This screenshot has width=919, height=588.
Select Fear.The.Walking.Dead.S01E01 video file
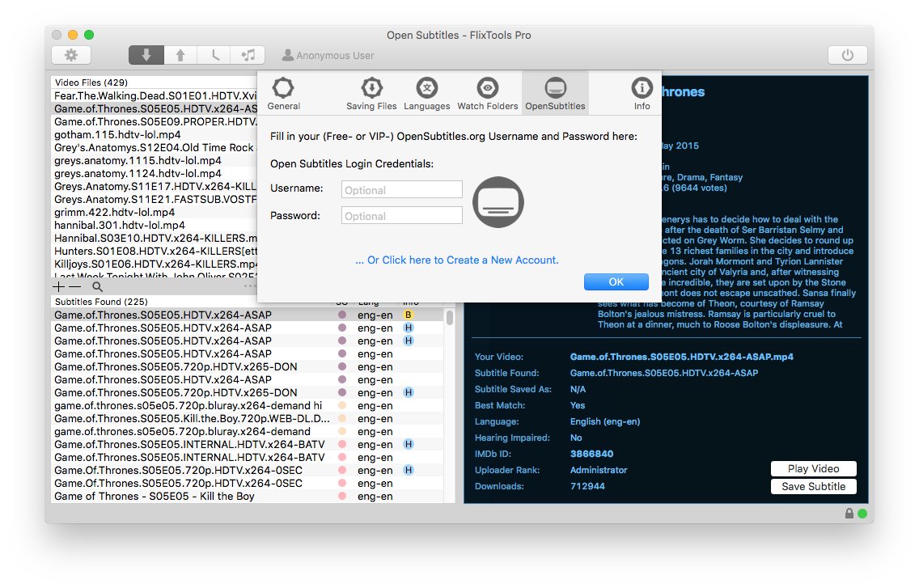155,95
